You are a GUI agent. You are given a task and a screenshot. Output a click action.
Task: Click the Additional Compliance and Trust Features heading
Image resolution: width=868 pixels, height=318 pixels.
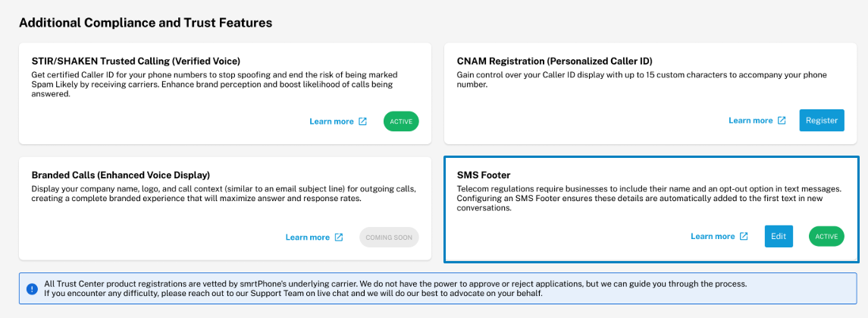pyautogui.click(x=146, y=23)
